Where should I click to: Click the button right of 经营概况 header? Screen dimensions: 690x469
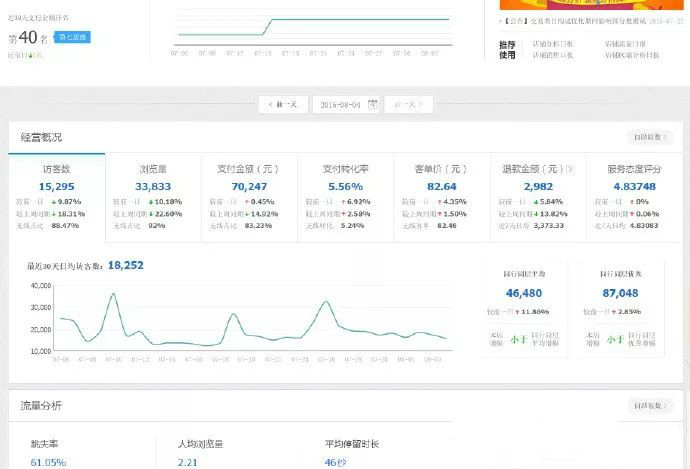coord(648,136)
